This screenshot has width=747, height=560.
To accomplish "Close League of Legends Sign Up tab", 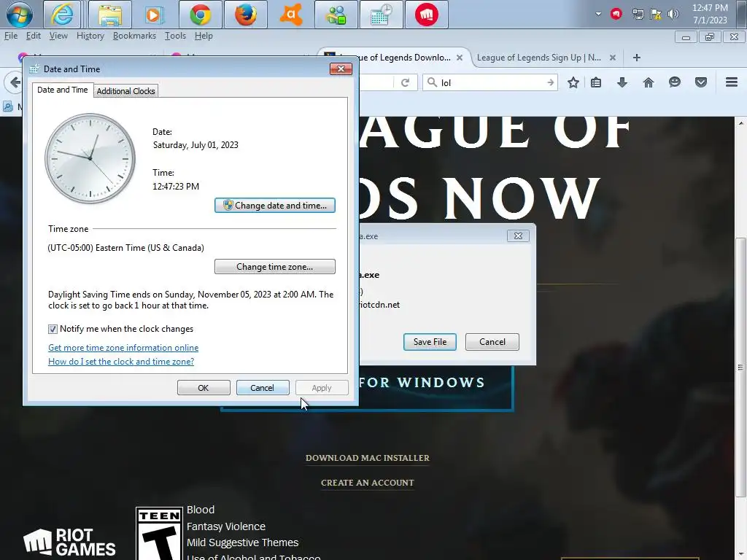I will point(613,58).
